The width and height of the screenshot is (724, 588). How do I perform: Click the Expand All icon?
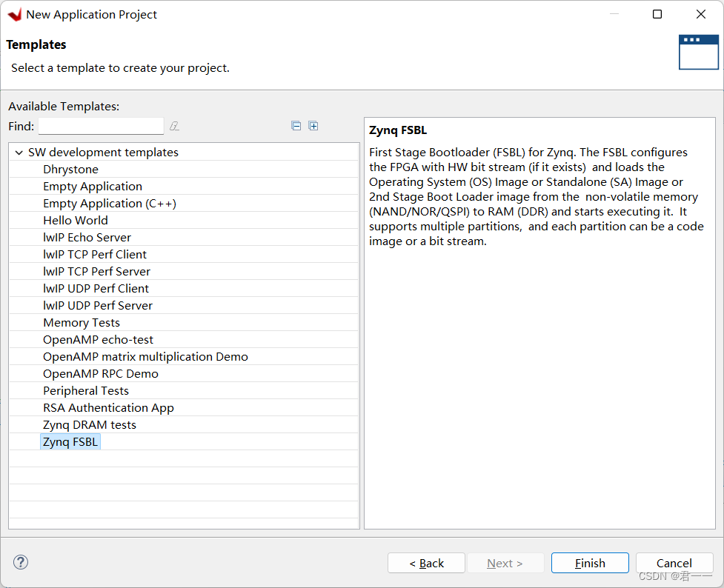313,126
